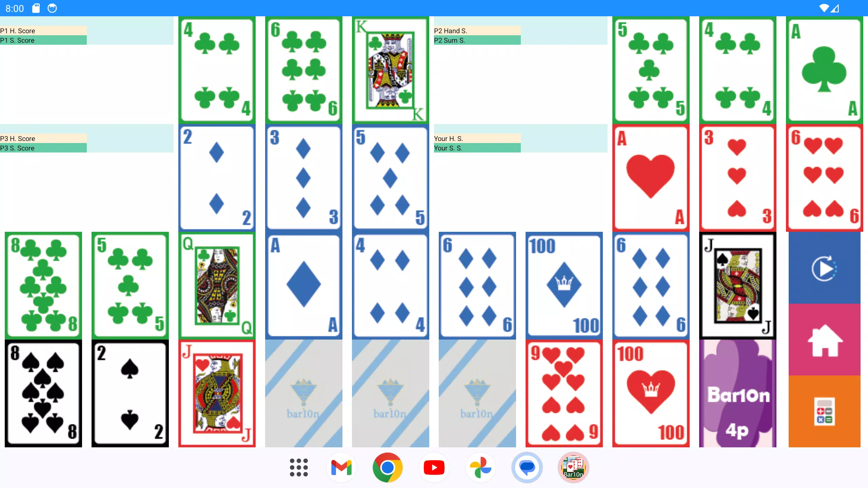This screenshot has height=488, width=868.
Task: Open the orange calculator score button
Action: pos(824,411)
